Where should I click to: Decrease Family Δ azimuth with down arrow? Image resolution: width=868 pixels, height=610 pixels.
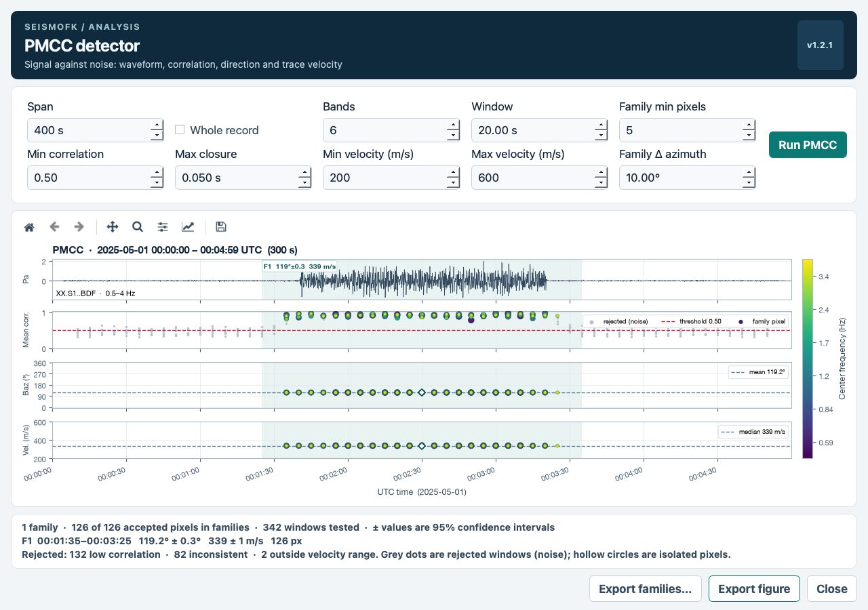[x=748, y=183]
